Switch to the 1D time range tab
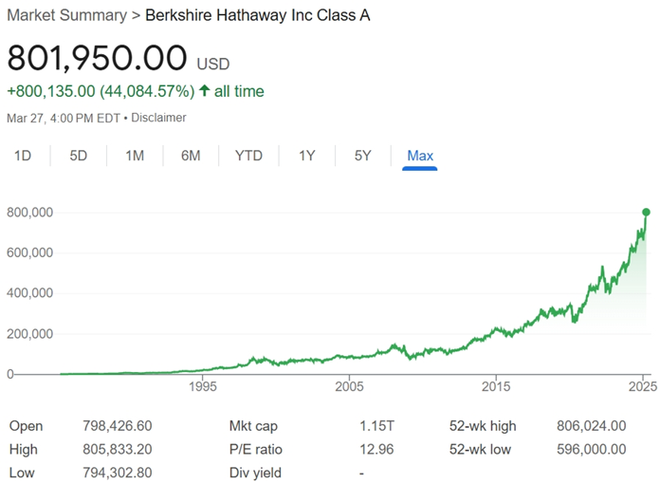Screen dimensions: 660x484 22,155
